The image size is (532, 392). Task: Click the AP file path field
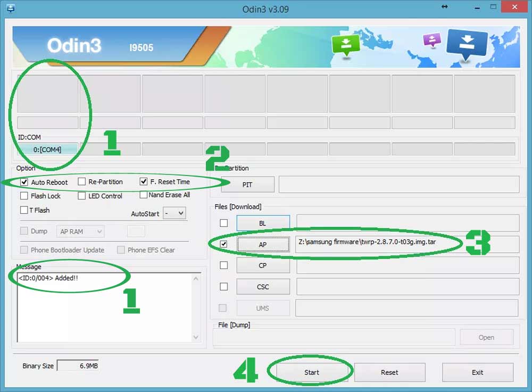pos(407,245)
